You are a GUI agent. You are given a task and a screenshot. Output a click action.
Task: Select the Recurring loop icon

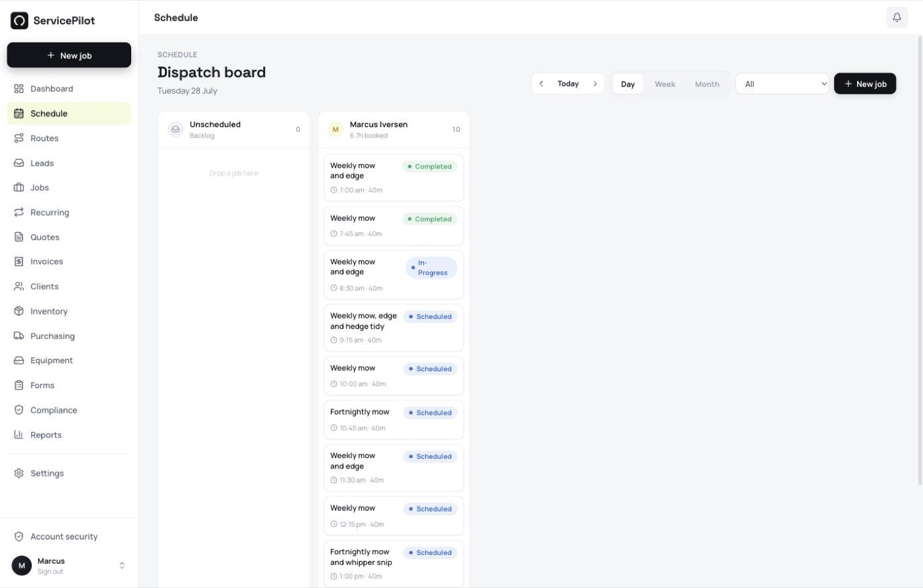pos(18,212)
